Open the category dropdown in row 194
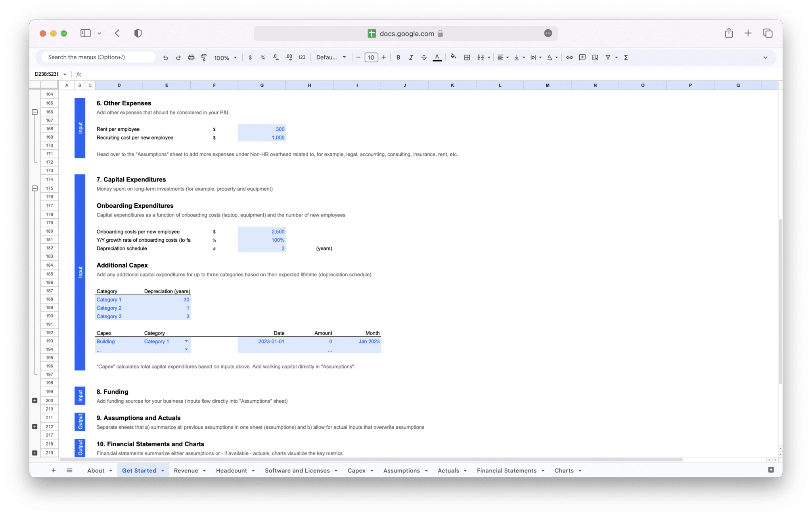The height and width of the screenshot is (516, 812). 186,350
